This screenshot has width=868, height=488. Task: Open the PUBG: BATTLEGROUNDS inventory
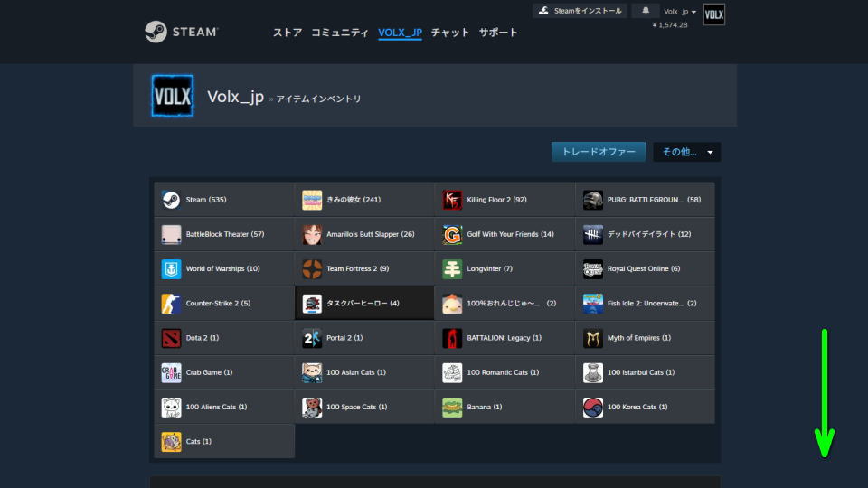(x=645, y=200)
